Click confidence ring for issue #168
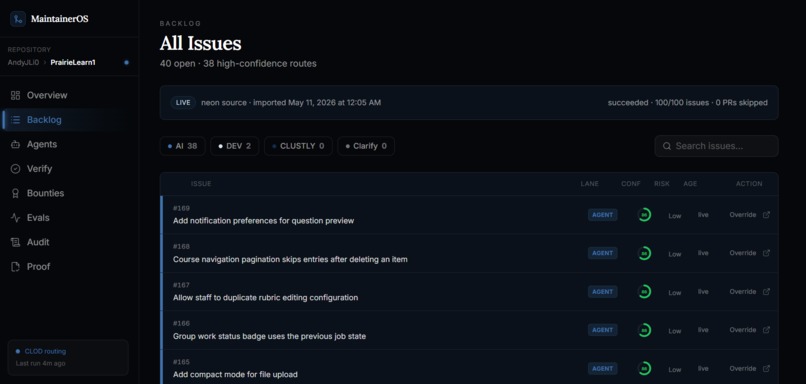The height and width of the screenshot is (384, 806). click(644, 253)
